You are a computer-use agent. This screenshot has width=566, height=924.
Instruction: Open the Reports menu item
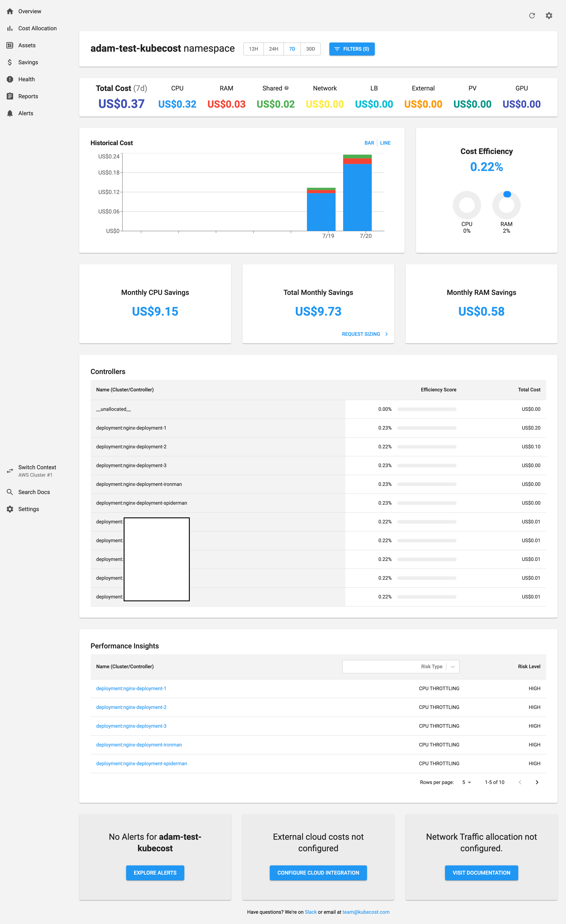click(x=28, y=96)
